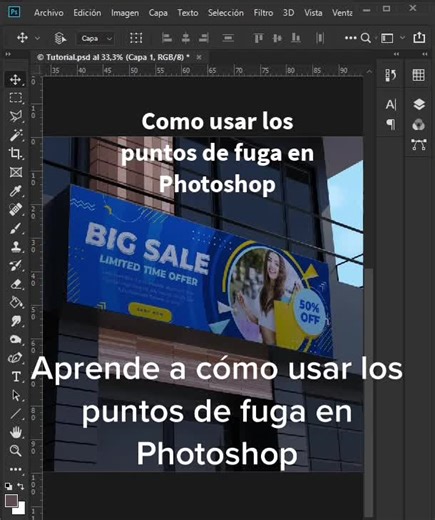
Task: Select the Move tool in left toolbar
Action: click(x=15, y=80)
